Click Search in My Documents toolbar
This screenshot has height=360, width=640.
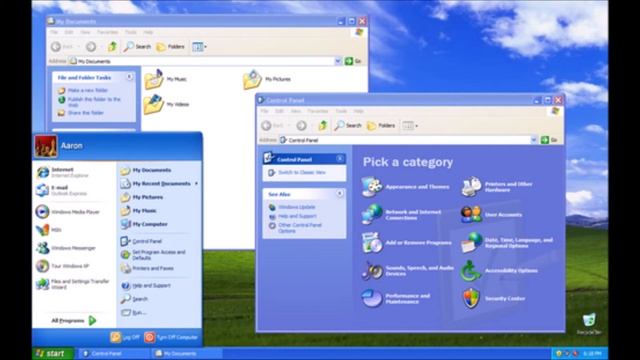click(x=138, y=47)
